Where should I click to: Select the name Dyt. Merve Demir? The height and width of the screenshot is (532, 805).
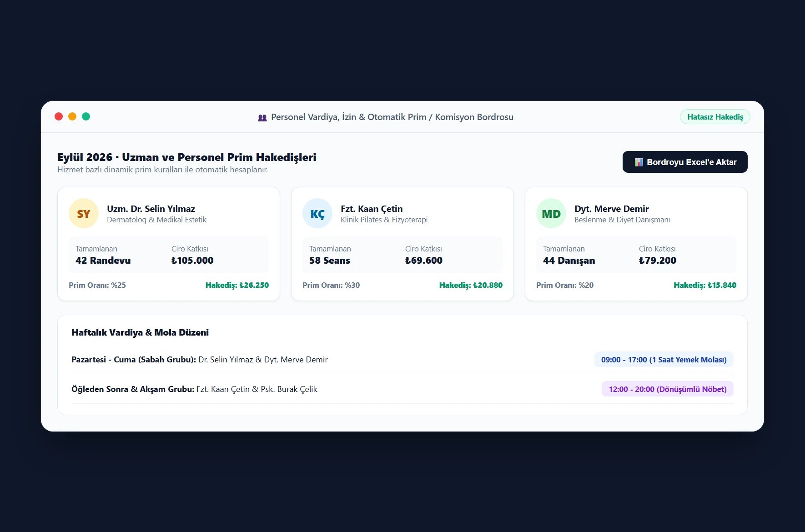(611, 209)
